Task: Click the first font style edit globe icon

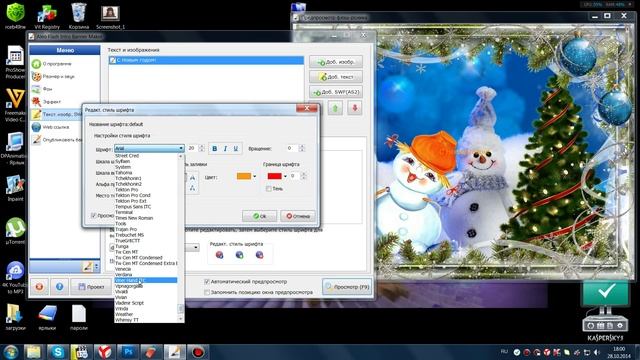Action: 220,255
